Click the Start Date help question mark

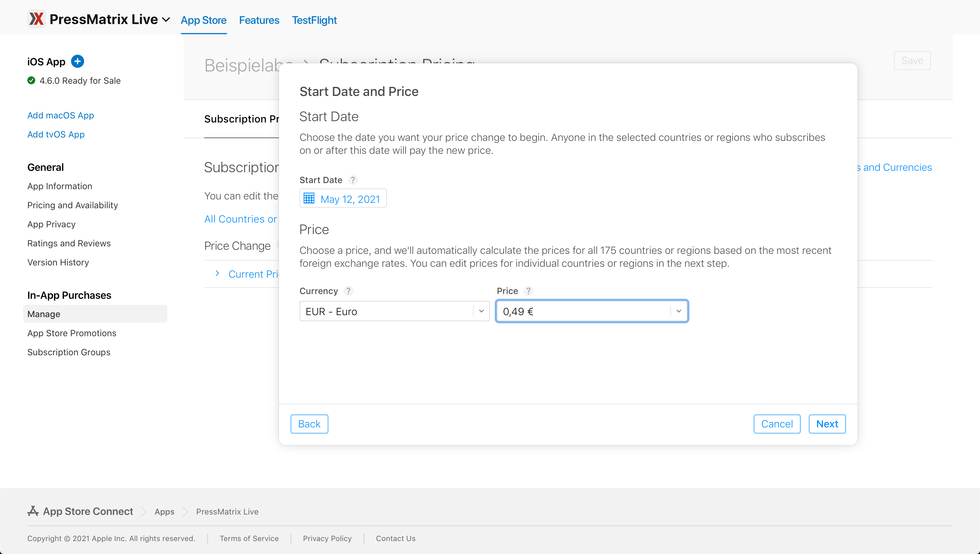pos(353,180)
